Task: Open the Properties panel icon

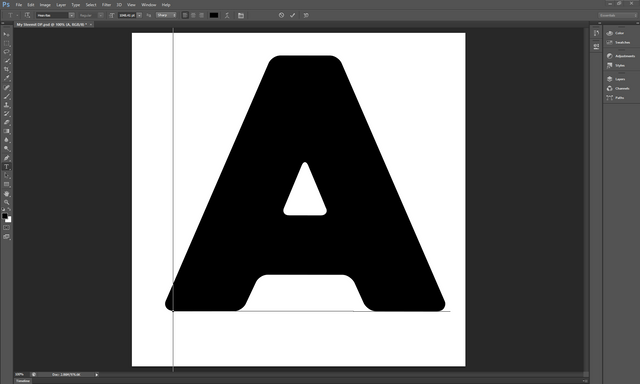Action: [x=596, y=46]
